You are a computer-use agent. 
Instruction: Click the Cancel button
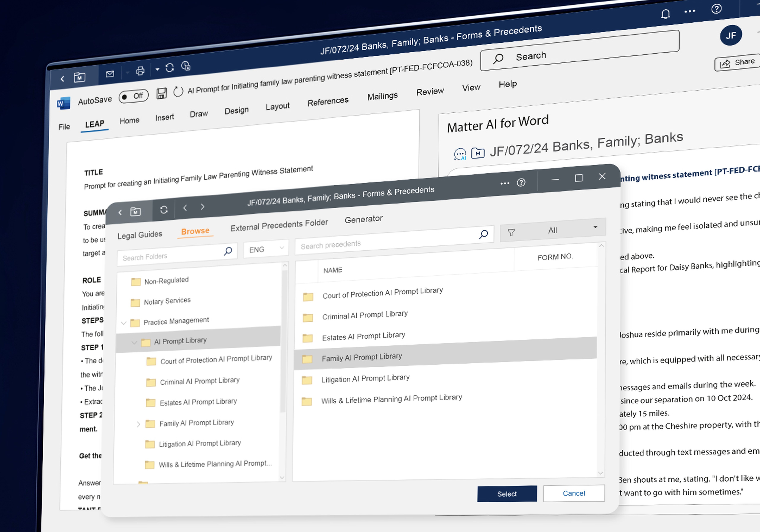tap(574, 493)
